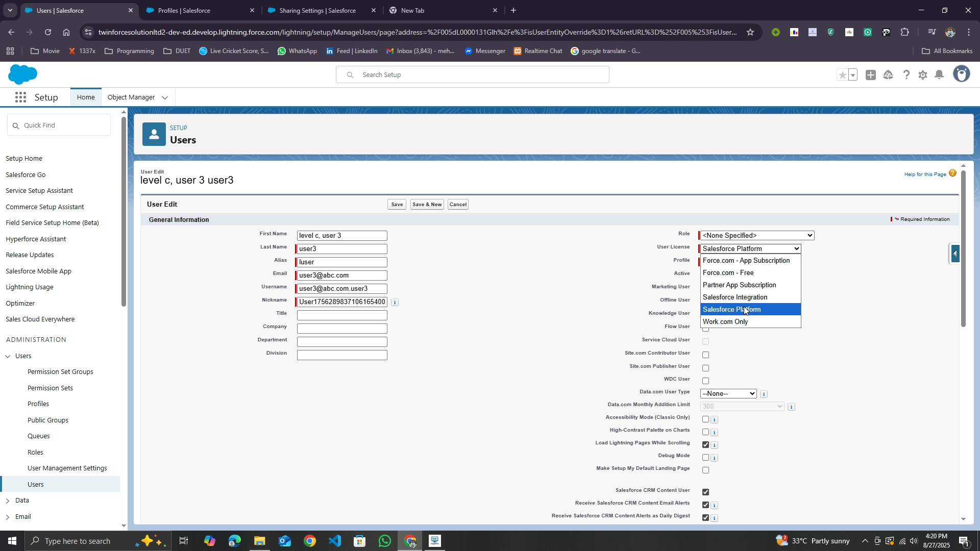Click the Salesforce Help question mark icon
This screenshot has height=551, width=980.
(x=906, y=75)
